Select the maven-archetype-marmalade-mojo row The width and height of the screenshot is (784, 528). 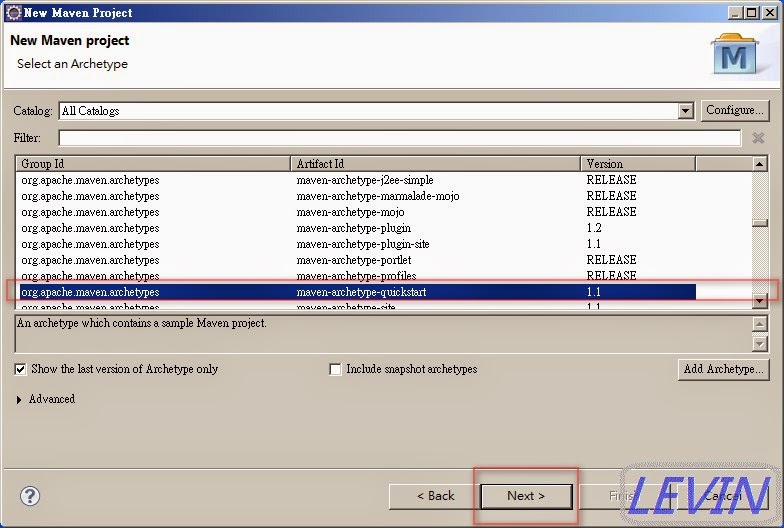click(358, 196)
